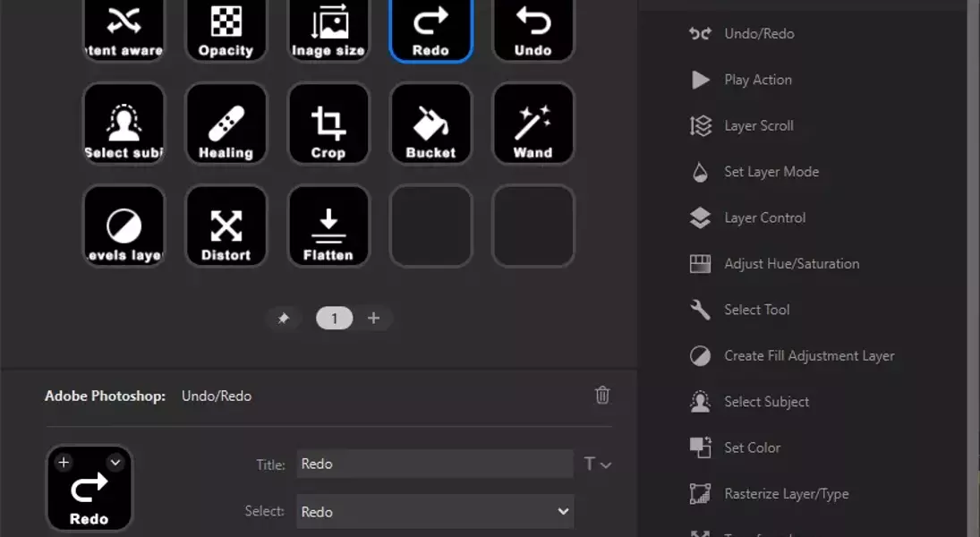Image resolution: width=980 pixels, height=537 pixels.
Task: Select the Bucket fill key
Action: point(430,124)
